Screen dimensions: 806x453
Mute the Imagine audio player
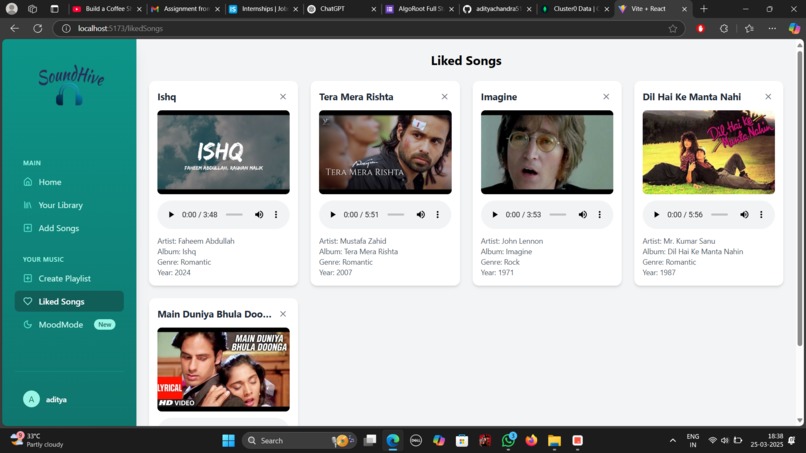582,214
